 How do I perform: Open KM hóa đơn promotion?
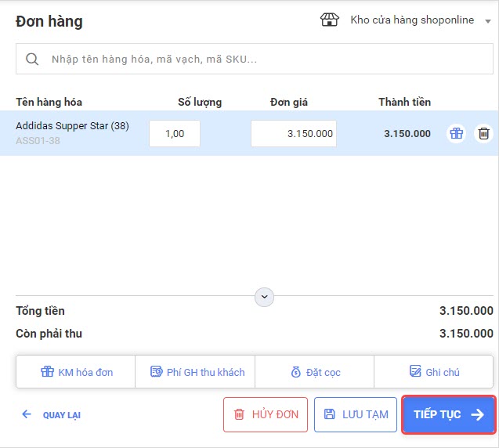[76, 372]
